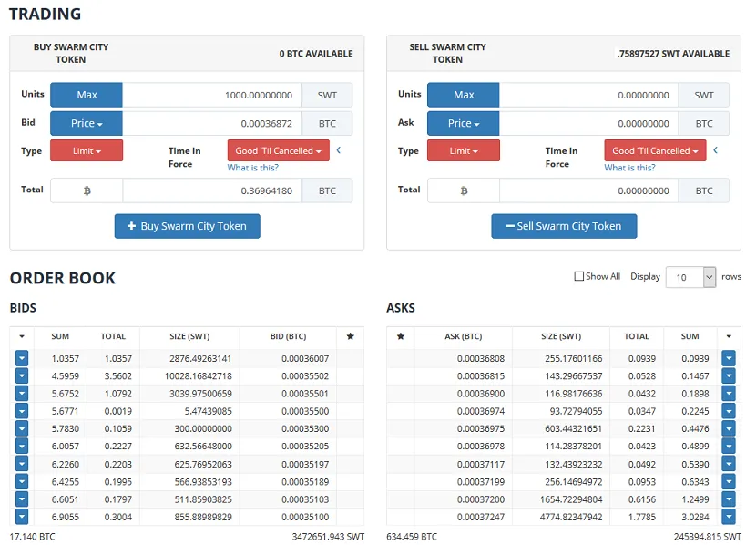This screenshot has height=545, width=756.
Task: Click the Buy Swarm City Token button
Action: coord(187,226)
